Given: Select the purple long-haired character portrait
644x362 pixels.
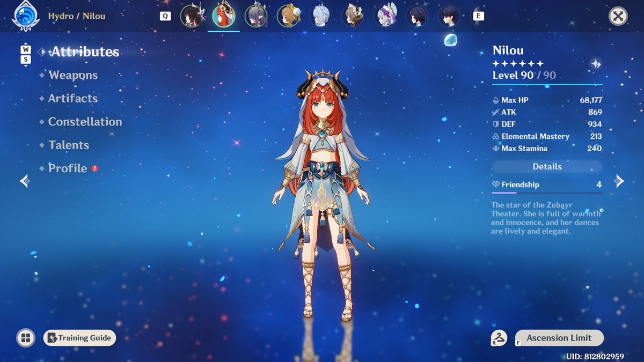Looking at the screenshot, I should 256,16.
